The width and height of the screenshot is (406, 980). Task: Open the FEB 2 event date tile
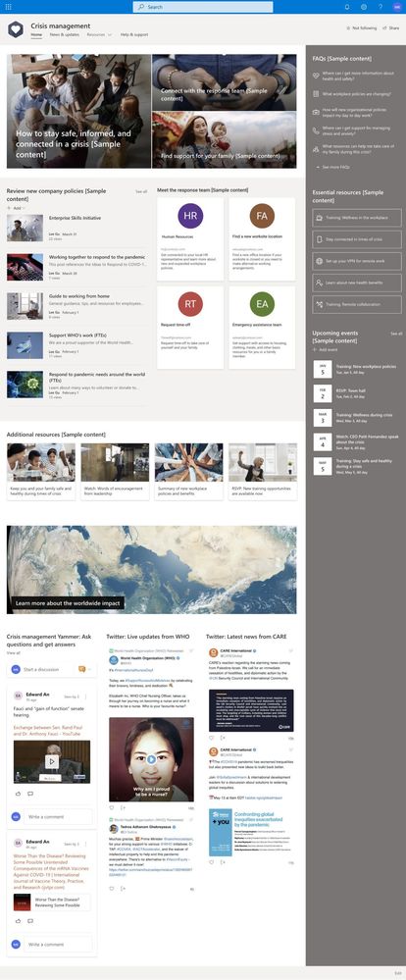tap(323, 393)
